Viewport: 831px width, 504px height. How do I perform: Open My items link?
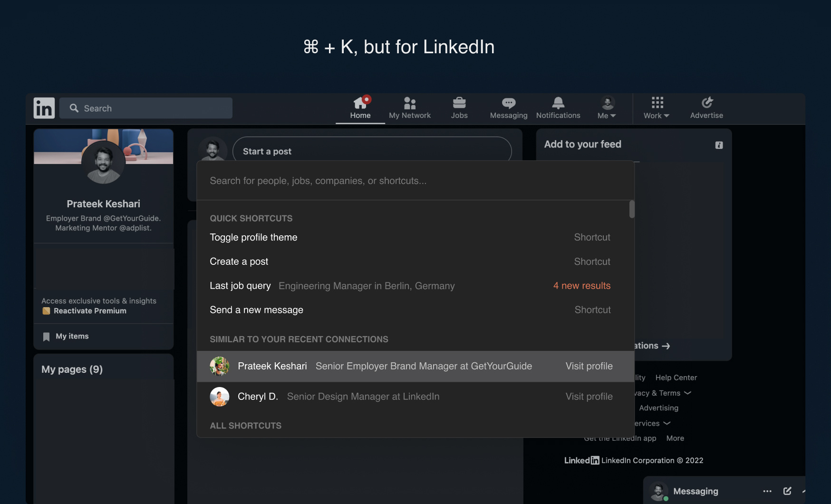(72, 336)
